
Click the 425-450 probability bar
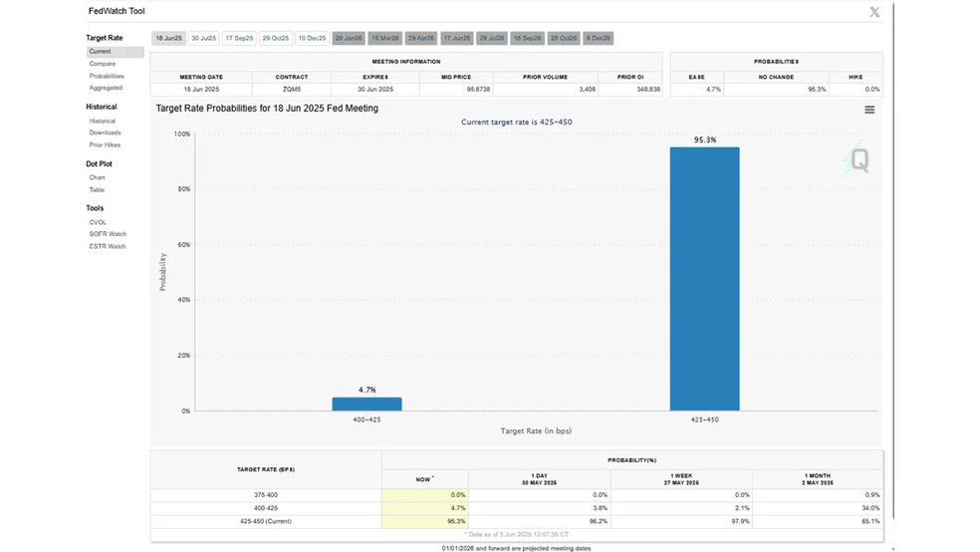tap(704, 279)
